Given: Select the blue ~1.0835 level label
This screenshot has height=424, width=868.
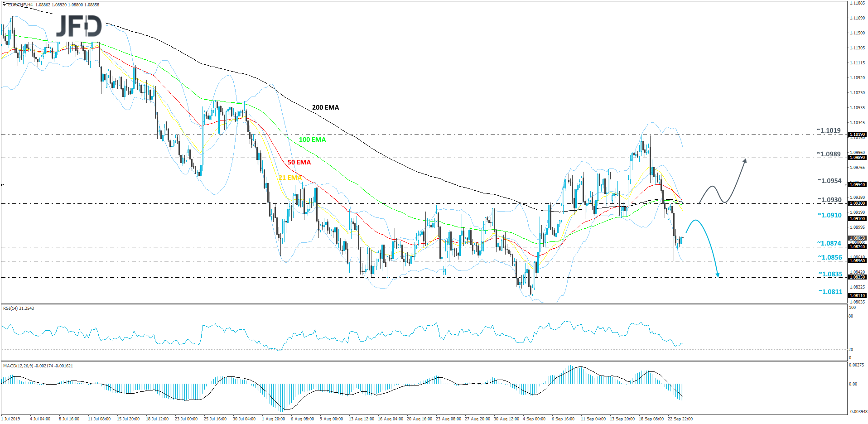Looking at the screenshot, I should (830, 274).
